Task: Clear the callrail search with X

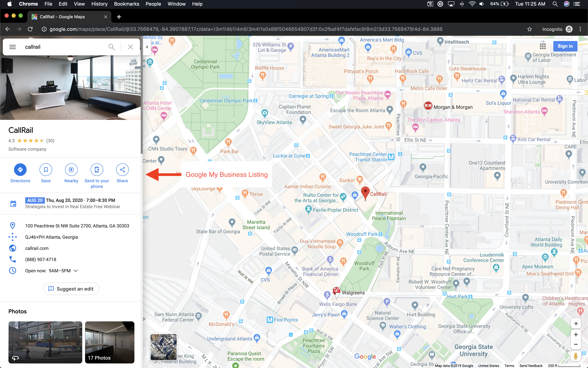Action: pyautogui.click(x=131, y=47)
